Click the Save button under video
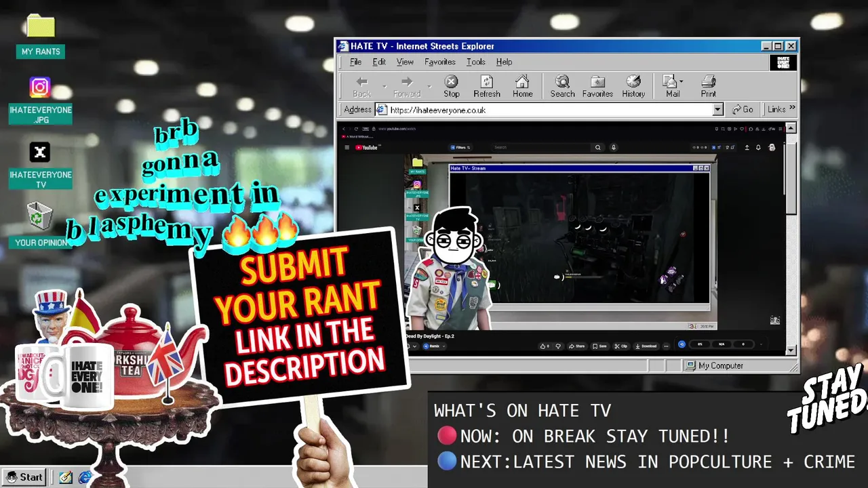 pyautogui.click(x=599, y=346)
